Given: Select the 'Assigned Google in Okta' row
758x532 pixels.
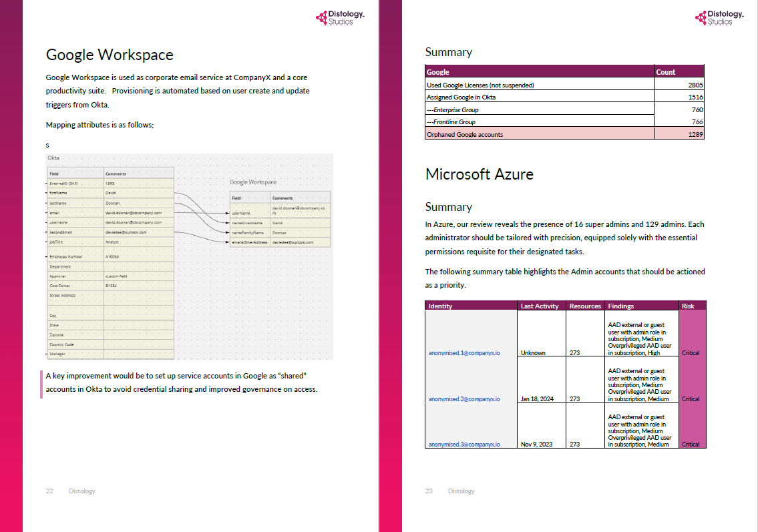Looking at the screenshot, I should pyautogui.click(x=564, y=97).
